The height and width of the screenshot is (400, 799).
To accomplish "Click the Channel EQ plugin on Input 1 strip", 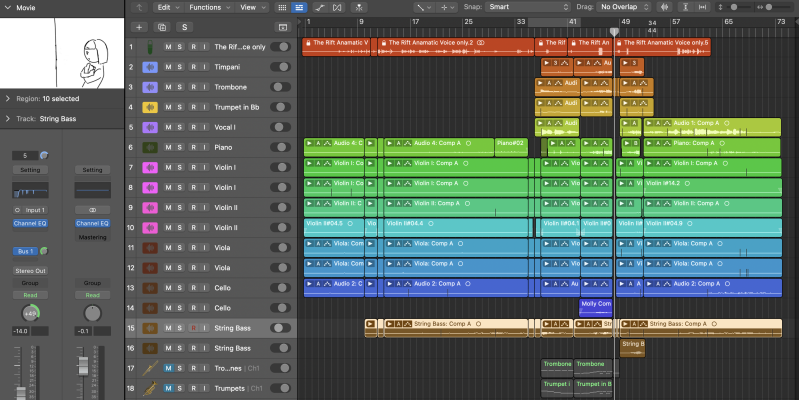I will point(30,224).
